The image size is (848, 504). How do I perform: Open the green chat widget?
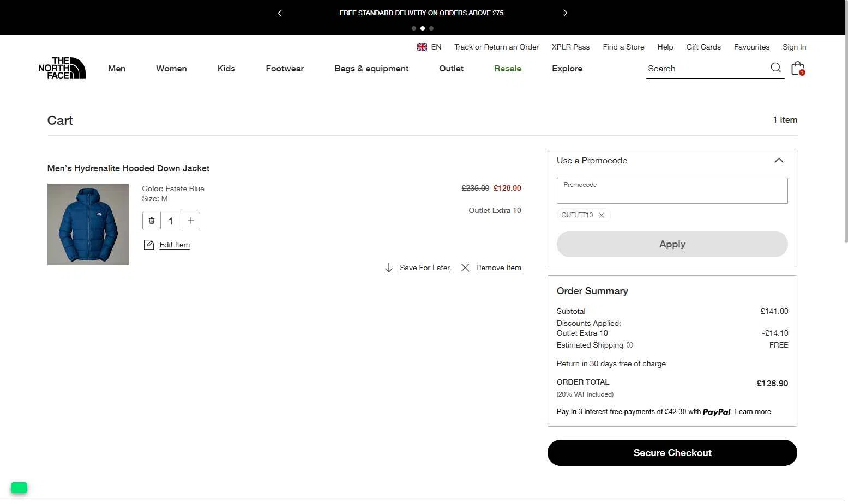[19, 488]
